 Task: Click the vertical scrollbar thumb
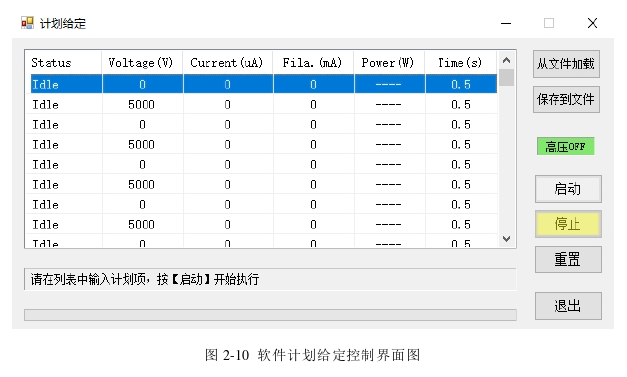(x=507, y=78)
